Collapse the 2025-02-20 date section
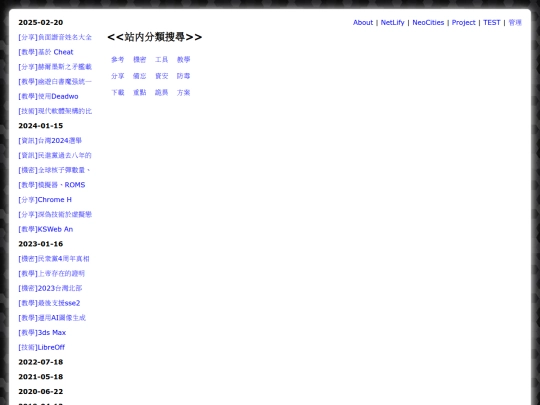 (41, 22)
